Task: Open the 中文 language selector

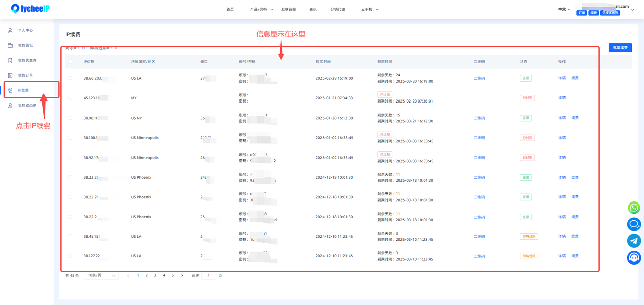Action: click(565, 9)
